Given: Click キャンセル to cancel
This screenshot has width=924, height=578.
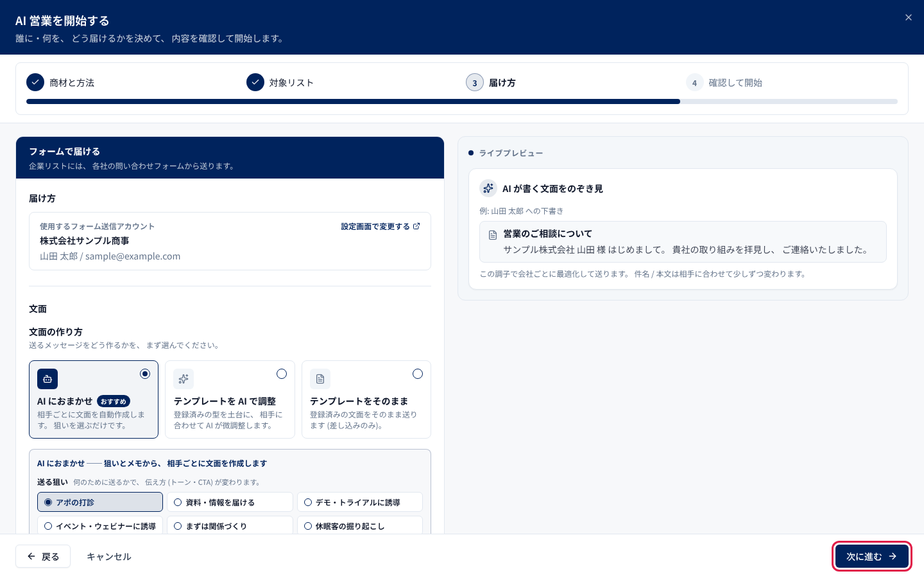Looking at the screenshot, I should (109, 556).
